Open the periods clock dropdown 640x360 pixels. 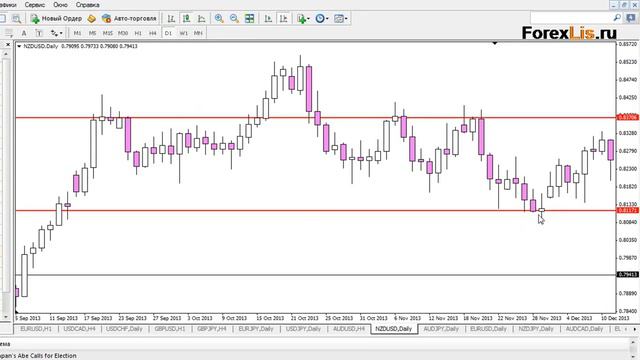coord(322,18)
